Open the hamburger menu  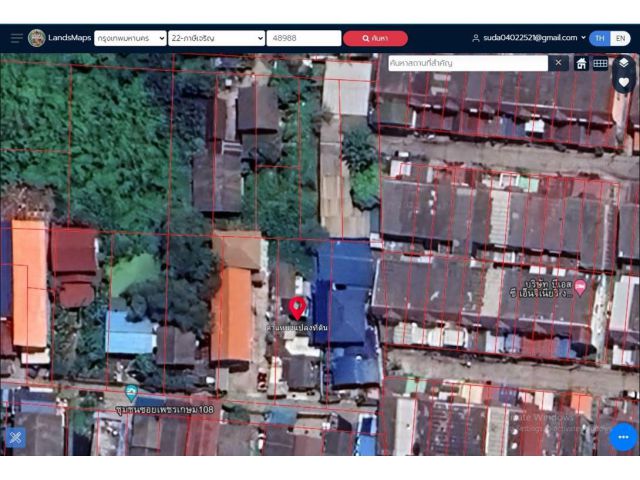click(17, 38)
